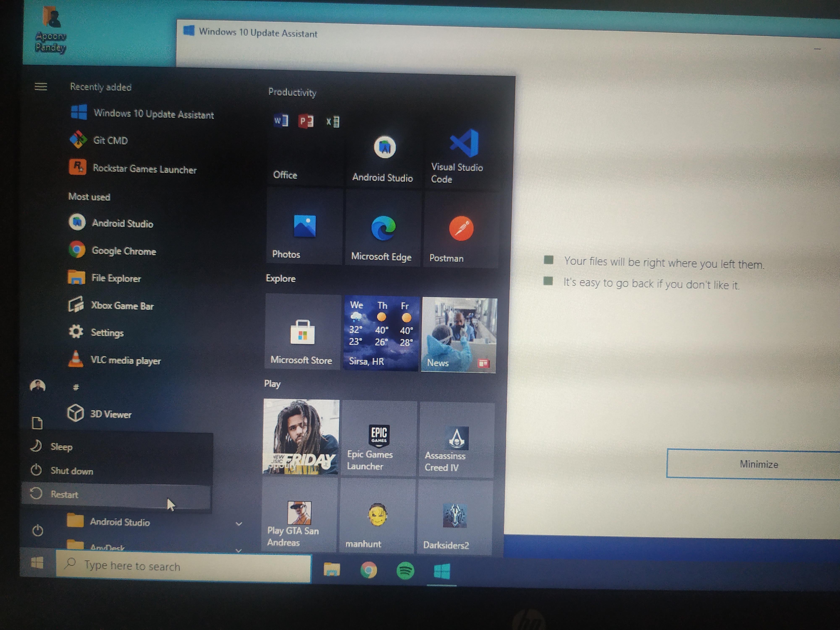
Task: Toggle the hamburger menu at top-left
Action: [x=41, y=87]
